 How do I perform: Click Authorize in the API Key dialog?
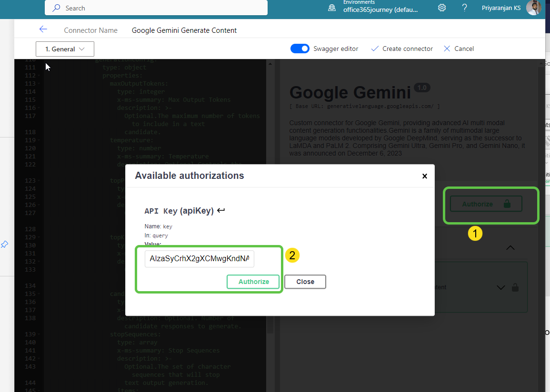click(x=253, y=282)
